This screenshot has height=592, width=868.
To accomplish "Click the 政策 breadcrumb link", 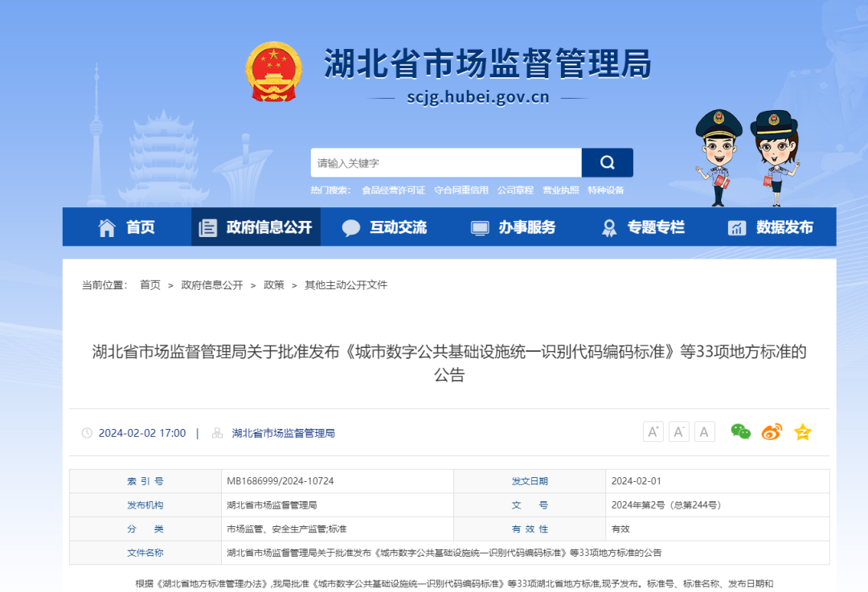I will click(273, 284).
